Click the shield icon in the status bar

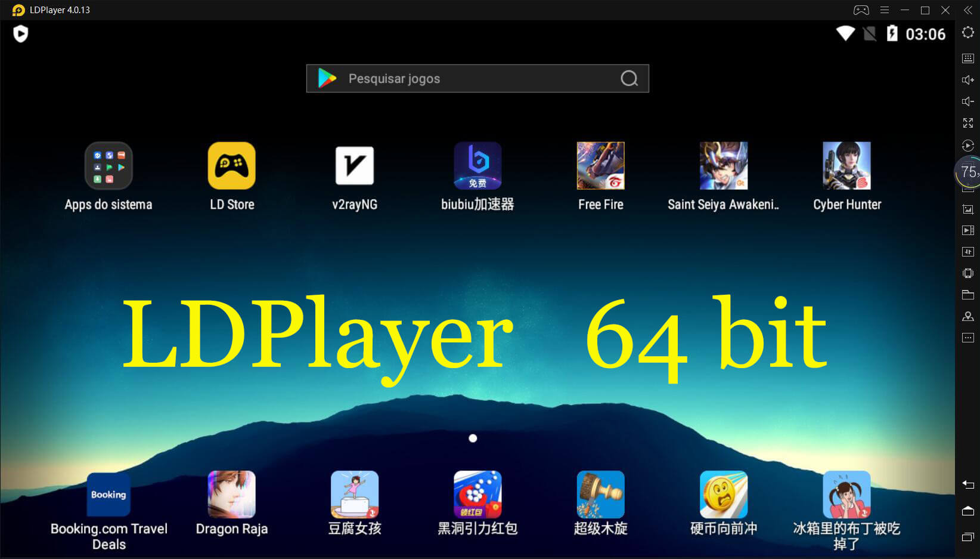[21, 34]
